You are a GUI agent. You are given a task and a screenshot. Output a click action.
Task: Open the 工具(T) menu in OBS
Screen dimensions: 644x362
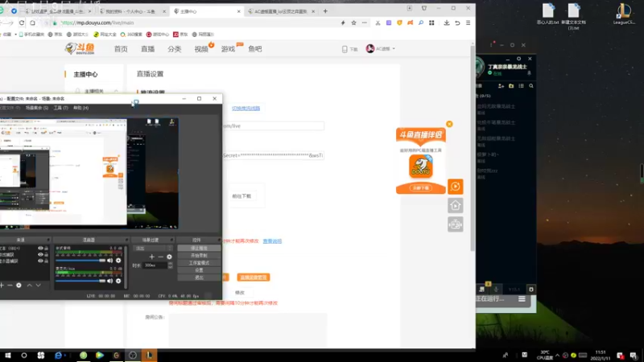[60, 108]
